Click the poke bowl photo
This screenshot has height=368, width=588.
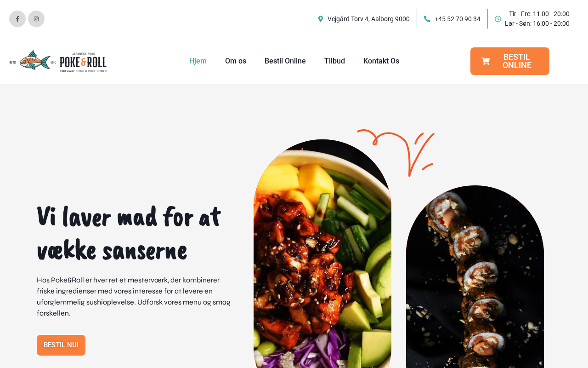[x=322, y=254]
